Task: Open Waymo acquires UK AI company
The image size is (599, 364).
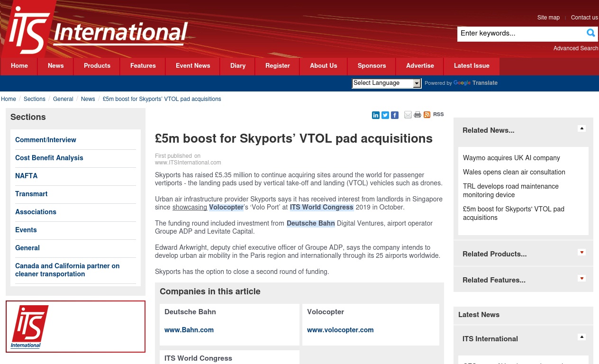Action: tap(511, 158)
